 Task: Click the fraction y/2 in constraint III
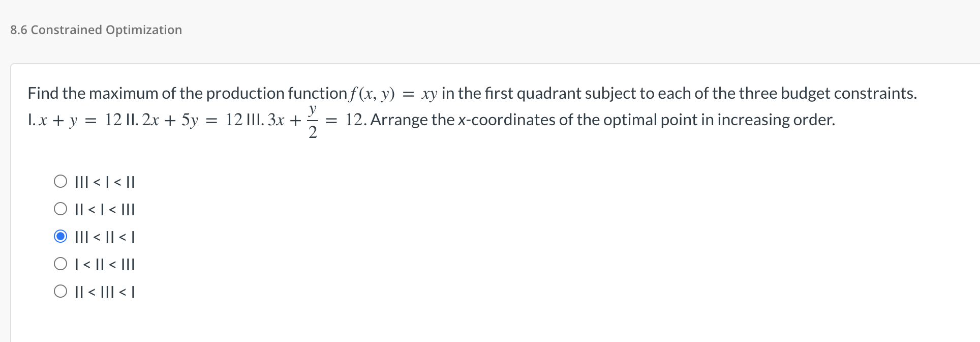313,121
